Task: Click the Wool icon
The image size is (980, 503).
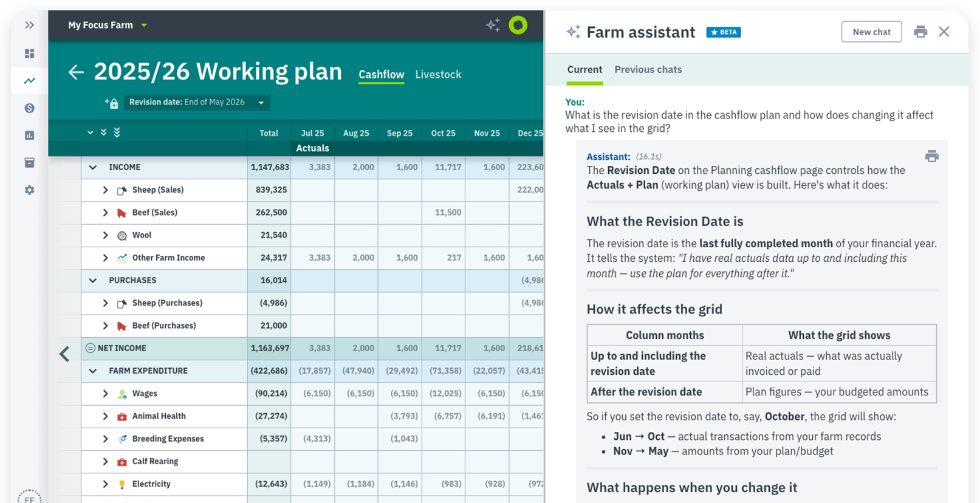Action: [122, 235]
